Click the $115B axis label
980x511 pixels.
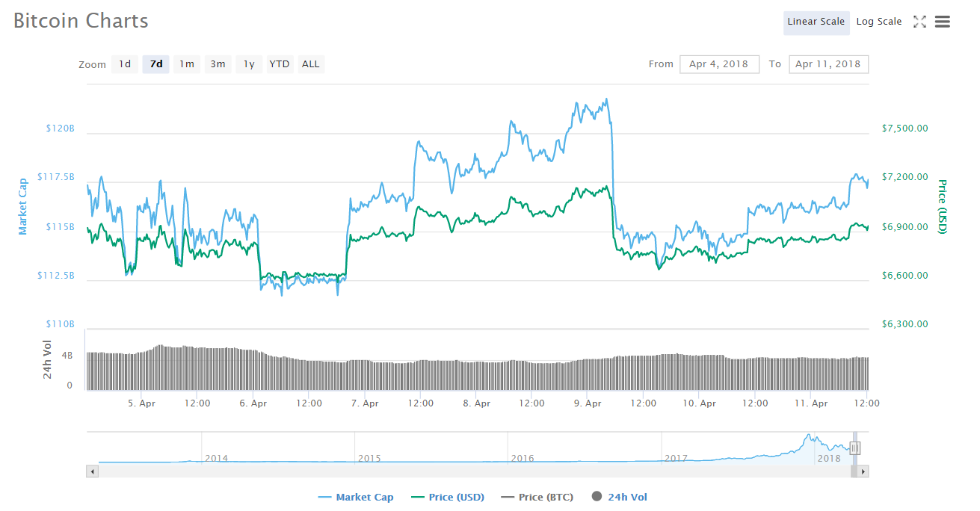pyautogui.click(x=61, y=226)
